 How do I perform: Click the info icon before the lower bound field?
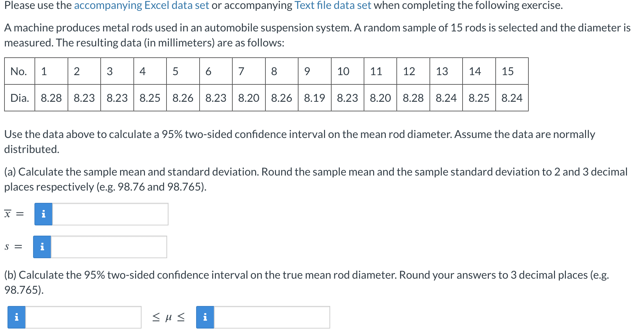pyautogui.click(x=17, y=318)
